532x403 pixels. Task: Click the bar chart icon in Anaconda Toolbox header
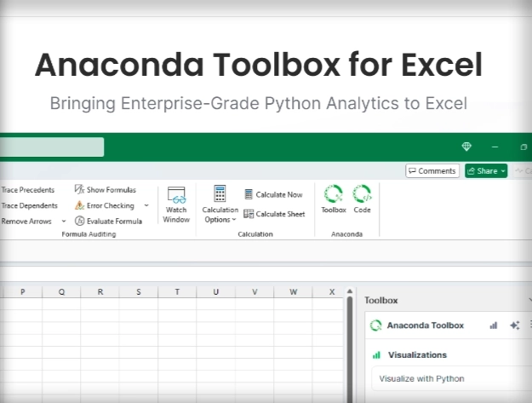[494, 325]
